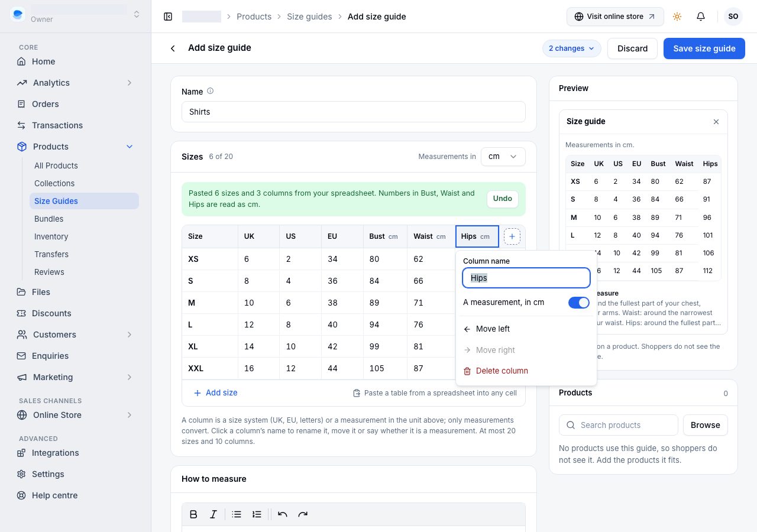Click the store logo in the sidebar
Image resolution: width=757 pixels, height=532 pixels.
tap(18, 14)
